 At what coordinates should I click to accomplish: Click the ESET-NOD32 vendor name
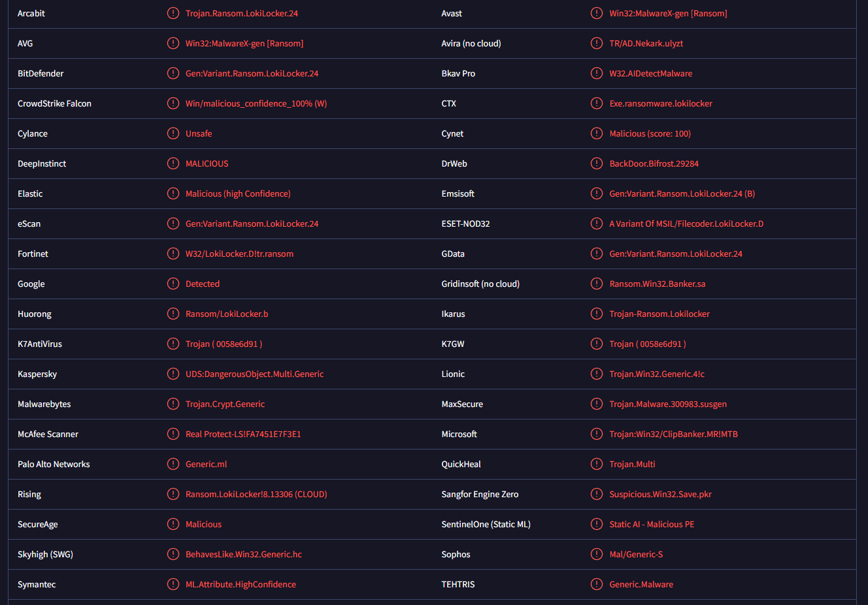[x=465, y=223]
